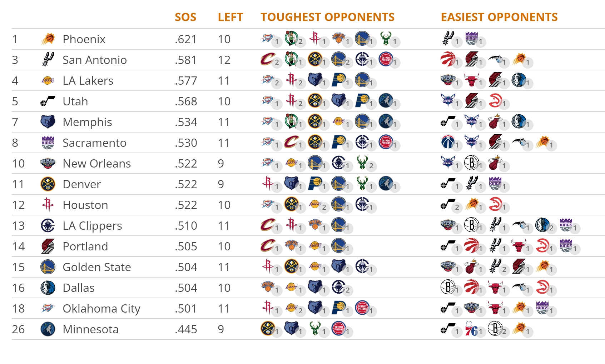This screenshot has height=364, width=605.
Task: Click the Phoenix Suns logo in row 1
Action: [x=48, y=39]
